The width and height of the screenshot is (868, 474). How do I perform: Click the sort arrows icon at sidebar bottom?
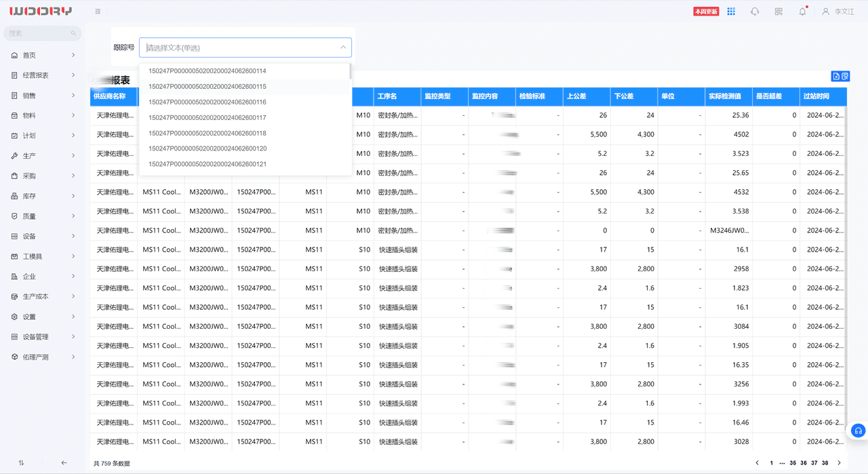coord(21,462)
